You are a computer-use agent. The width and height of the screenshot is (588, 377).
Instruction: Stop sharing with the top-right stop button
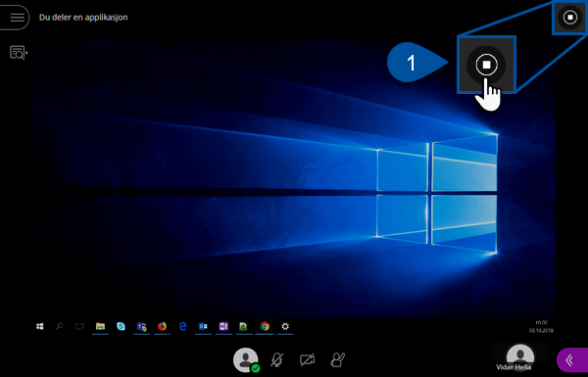click(570, 18)
